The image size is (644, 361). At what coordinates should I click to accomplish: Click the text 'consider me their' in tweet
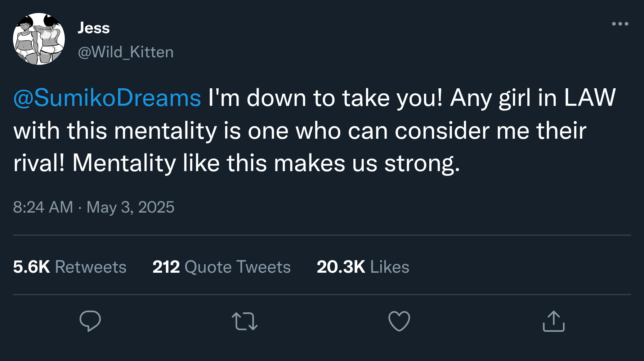(491, 130)
